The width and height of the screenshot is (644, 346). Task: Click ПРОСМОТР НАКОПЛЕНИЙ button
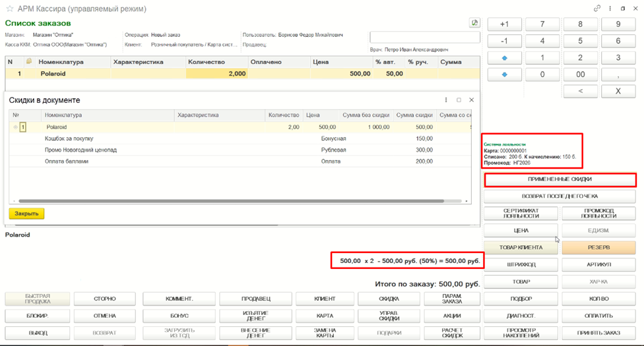pos(521,333)
